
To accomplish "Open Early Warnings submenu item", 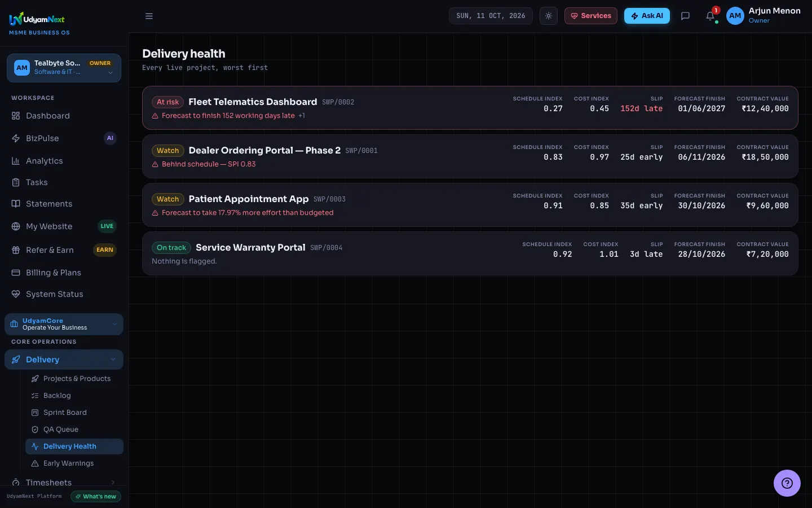I will tap(74, 463).
